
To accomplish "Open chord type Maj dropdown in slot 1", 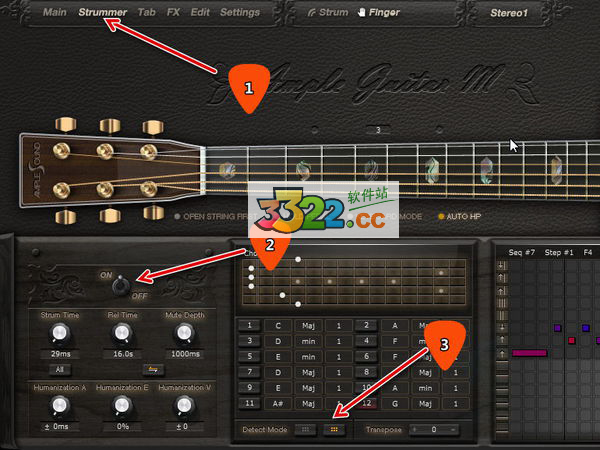I will pos(308,326).
